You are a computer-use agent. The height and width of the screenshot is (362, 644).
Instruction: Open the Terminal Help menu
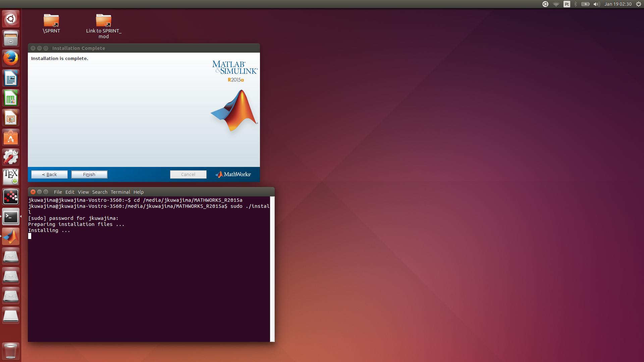[x=139, y=192]
